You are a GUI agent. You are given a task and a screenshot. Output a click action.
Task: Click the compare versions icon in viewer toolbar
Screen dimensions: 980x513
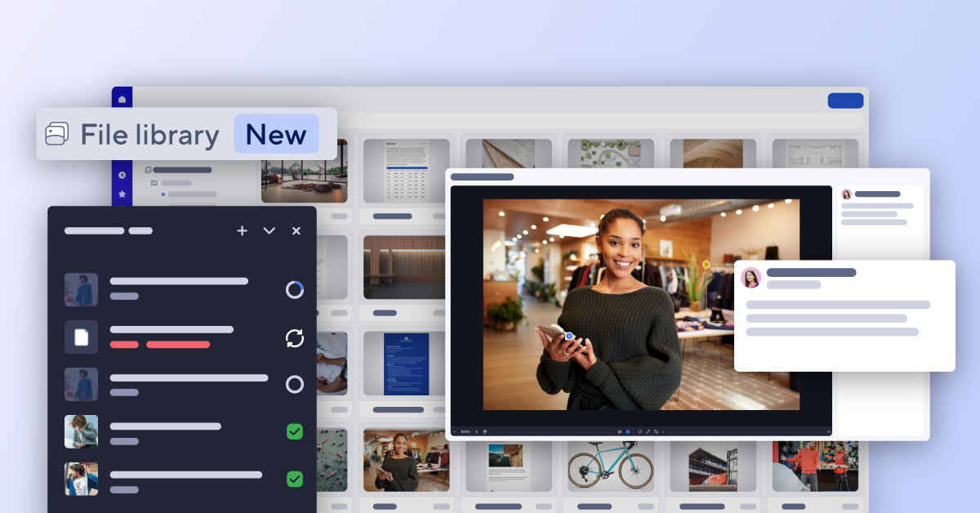pyautogui.click(x=639, y=431)
